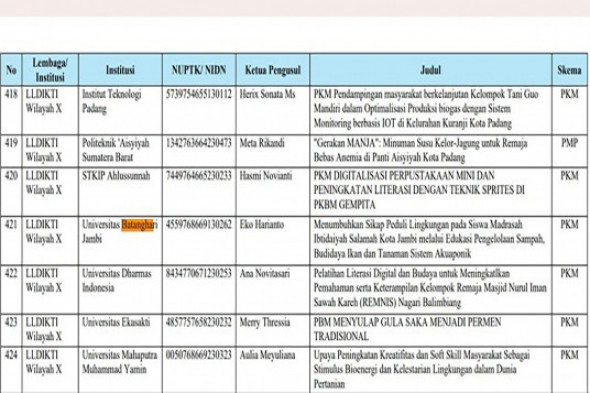Viewport: 590px width, 393px height.
Task: Select NIDN 5739754655130112
Action: click(199, 94)
